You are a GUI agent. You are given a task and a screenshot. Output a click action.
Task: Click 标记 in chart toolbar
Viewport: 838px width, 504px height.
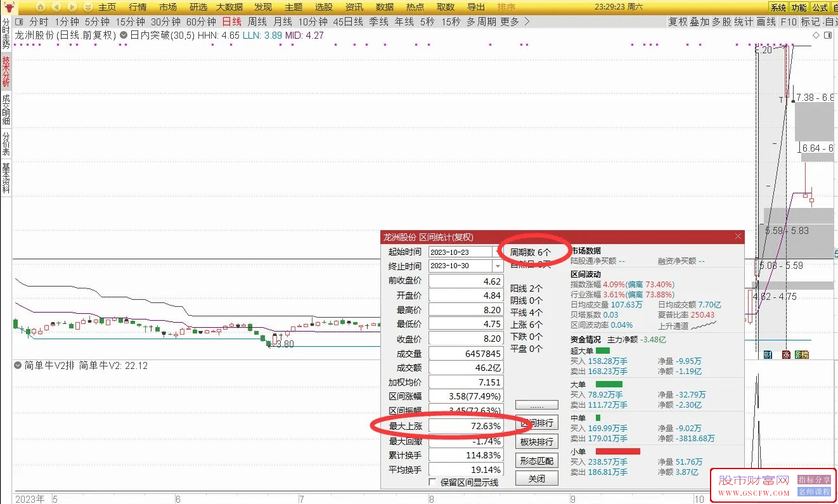[x=810, y=22]
